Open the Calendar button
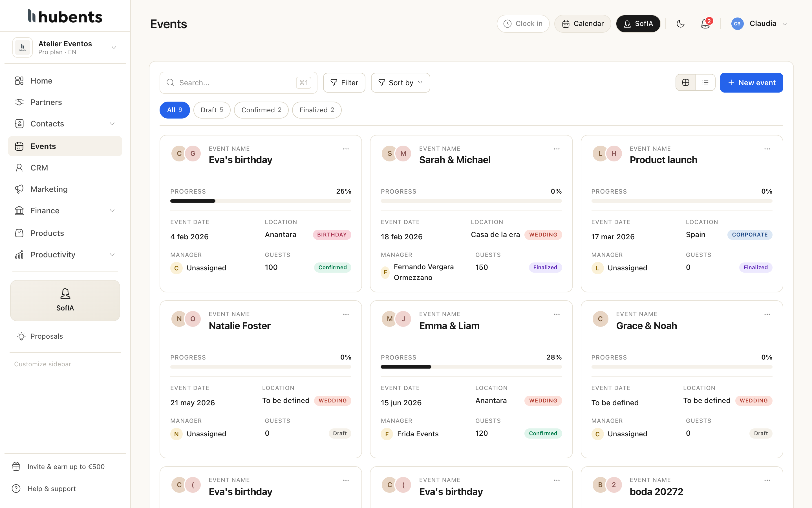The width and height of the screenshot is (812, 508). click(x=582, y=24)
